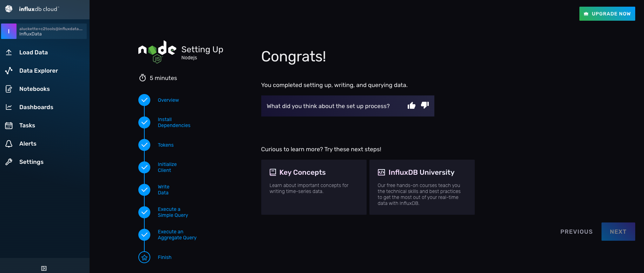Toggle the Overview step completion checkmark
The image size is (644, 273).
[144, 100]
